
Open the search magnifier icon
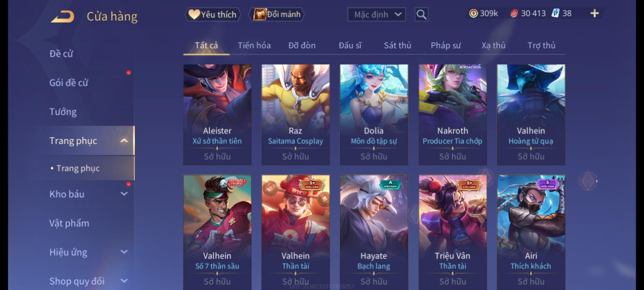click(421, 15)
